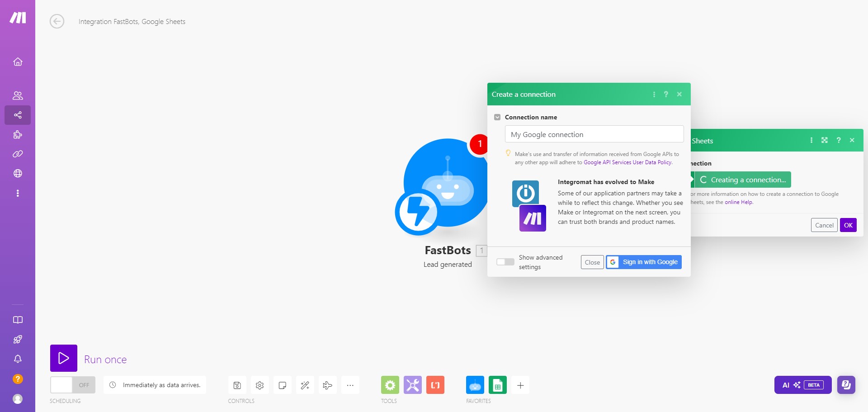Edit the My Google connection name field
Image resolution: width=868 pixels, height=412 pixels.
tap(594, 134)
